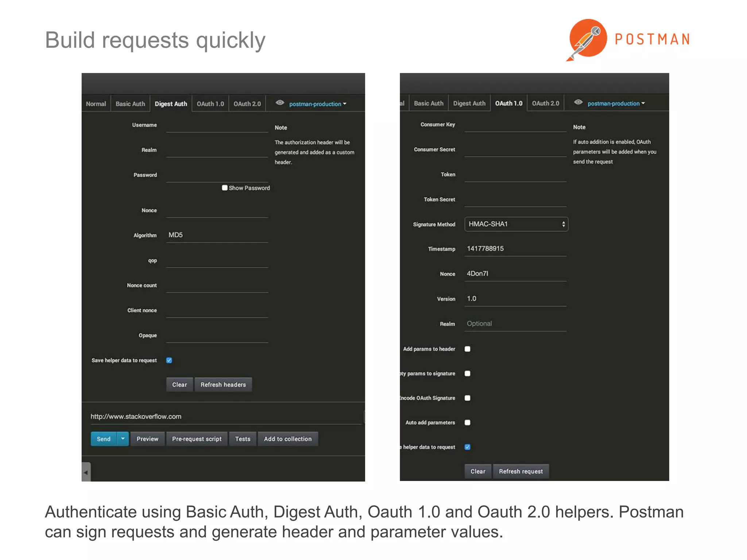Click the Consumer Key input field
The image size is (747, 560).
(515, 125)
